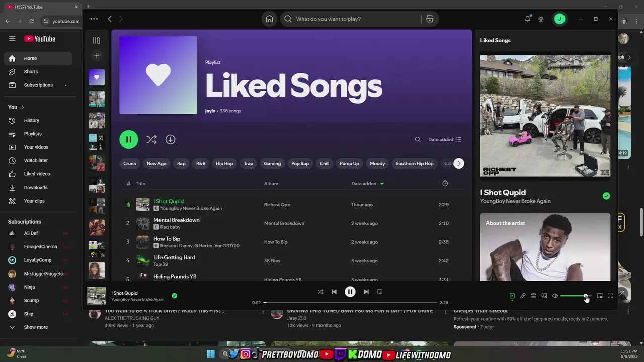This screenshot has width=644, height=362.
Task: Pause playlist with big green button
Action: (x=129, y=139)
